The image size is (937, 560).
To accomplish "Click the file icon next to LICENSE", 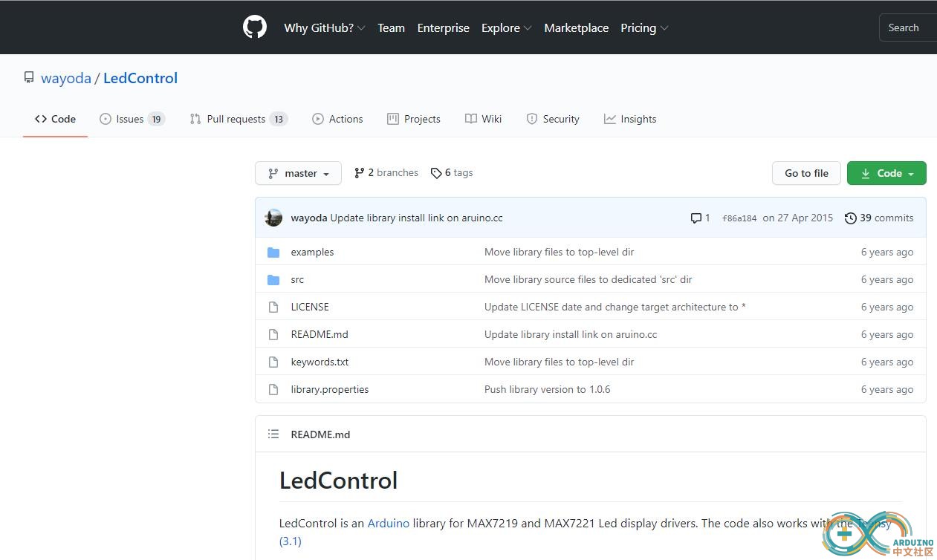I will 273,307.
